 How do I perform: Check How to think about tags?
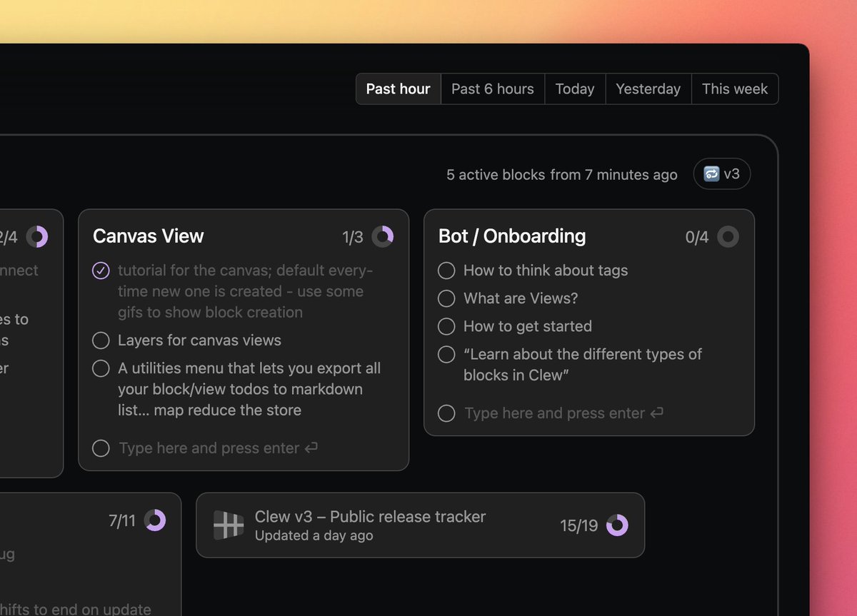coord(446,271)
